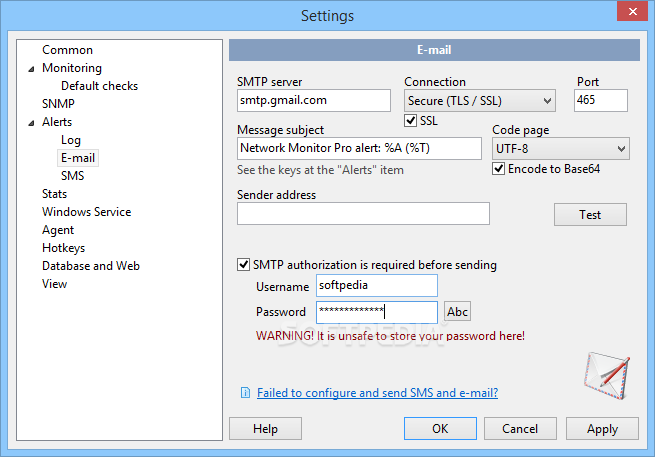The width and height of the screenshot is (655, 457).
Task: Open the Windows Service settings page
Action: [86, 212]
